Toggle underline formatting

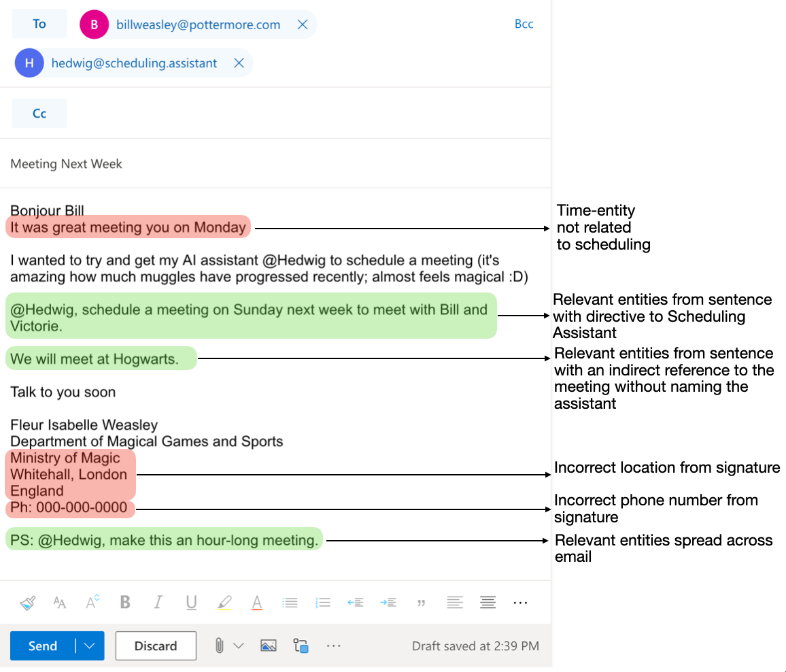[x=191, y=603]
